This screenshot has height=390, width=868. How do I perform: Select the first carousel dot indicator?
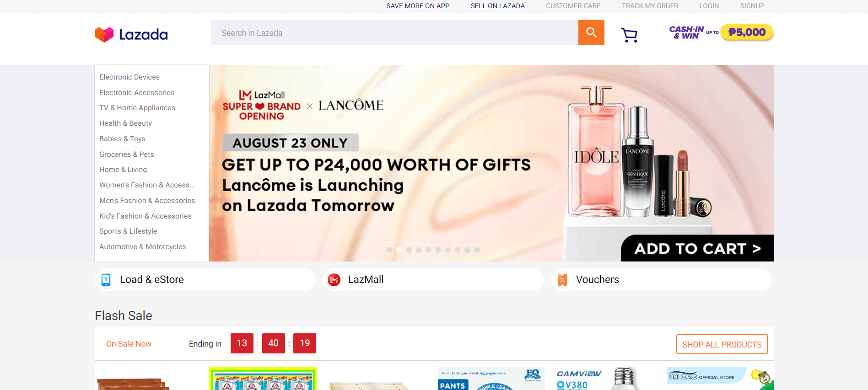point(389,250)
